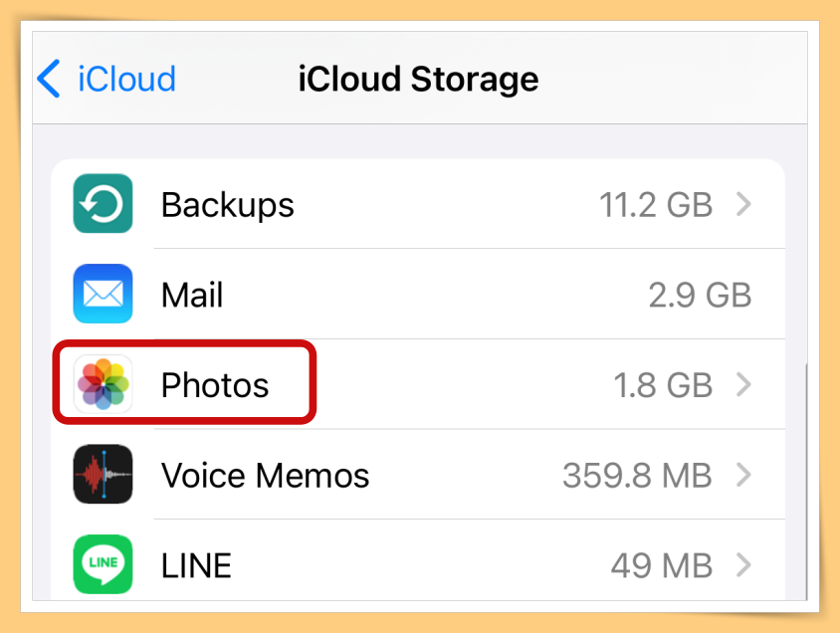Viewport: 840px width, 633px height.
Task: Tap the iCloud Storage title
Action: click(x=418, y=80)
